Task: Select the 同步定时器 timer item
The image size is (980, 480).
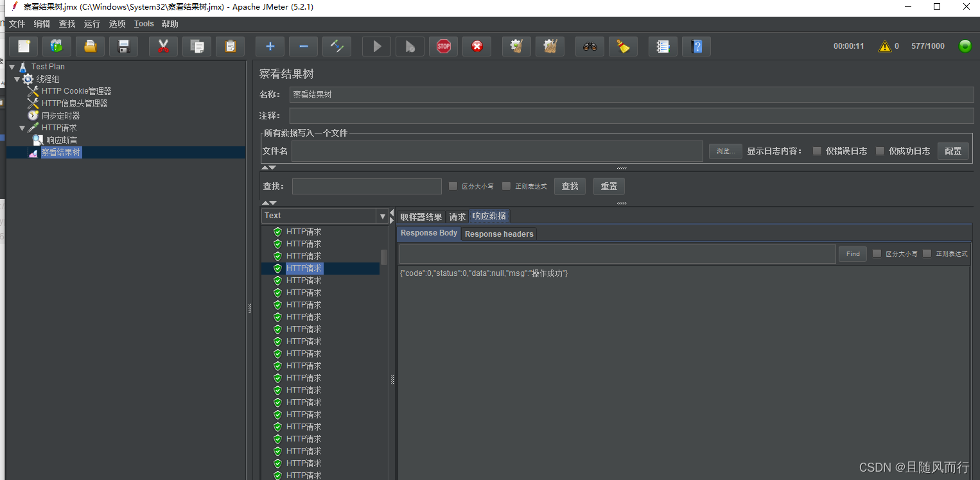Action: (x=60, y=116)
